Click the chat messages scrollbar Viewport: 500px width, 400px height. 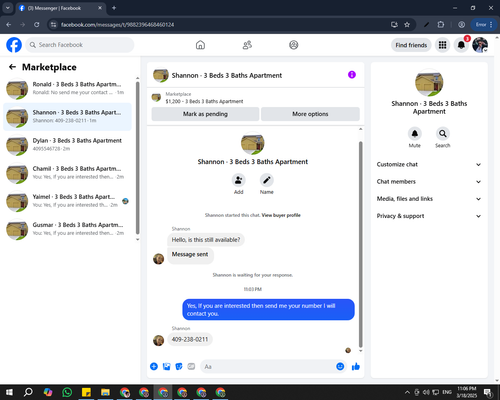360,244
